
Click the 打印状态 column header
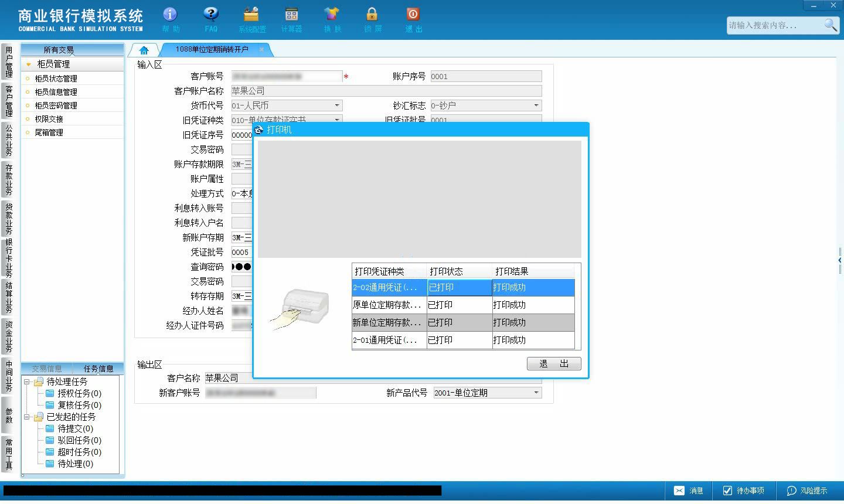460,271
